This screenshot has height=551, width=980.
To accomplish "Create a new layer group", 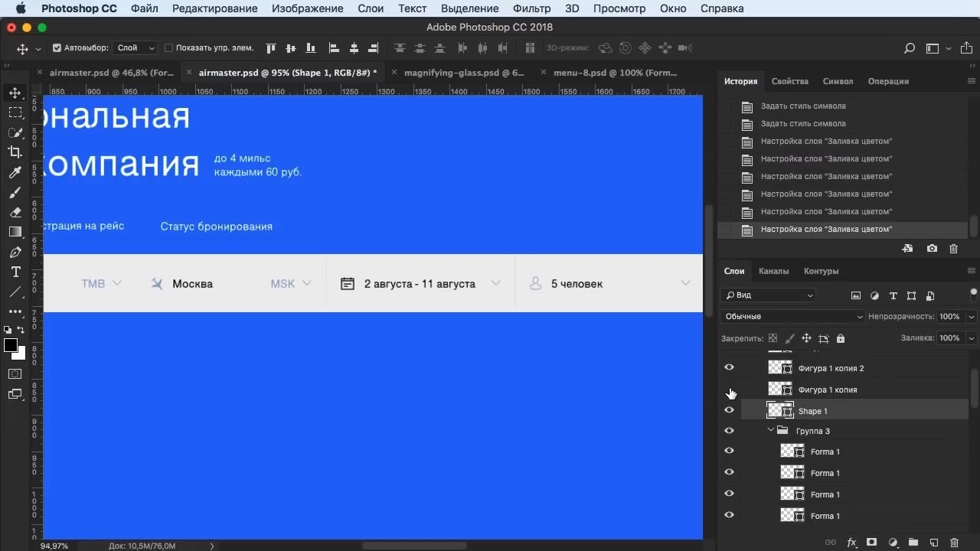I will (x=913, y=543).
